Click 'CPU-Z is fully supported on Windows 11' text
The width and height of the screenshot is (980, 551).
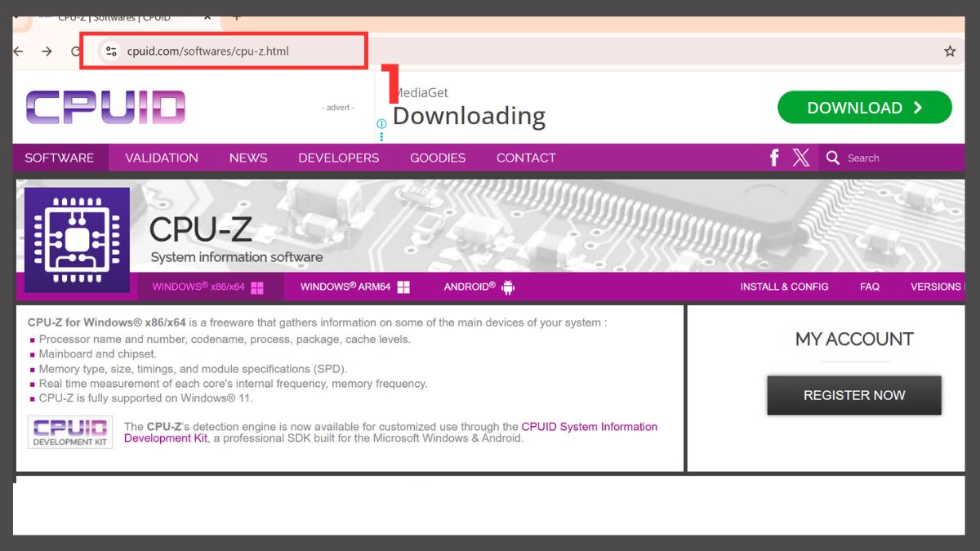pyautogui.click(x=146, y=398)
